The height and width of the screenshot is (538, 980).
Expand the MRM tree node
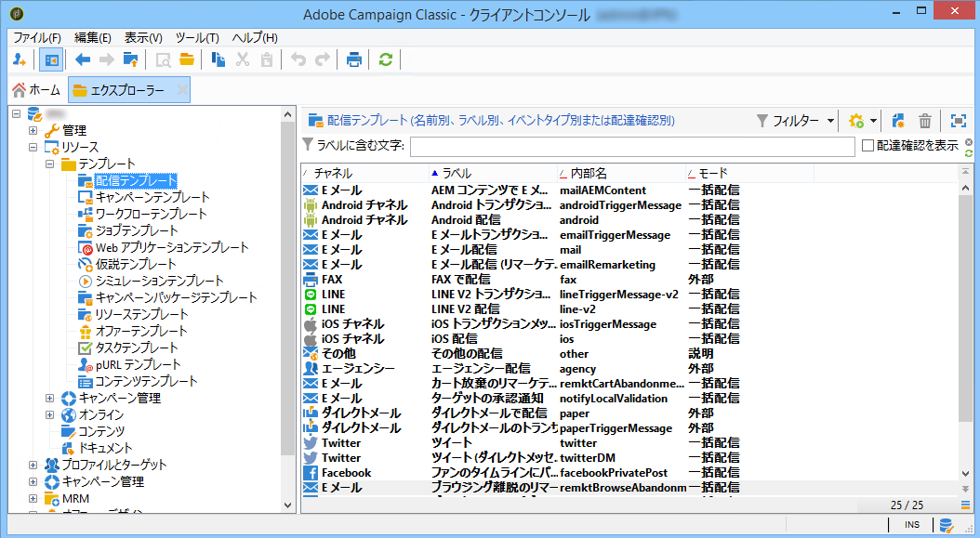tap(33, 499)
